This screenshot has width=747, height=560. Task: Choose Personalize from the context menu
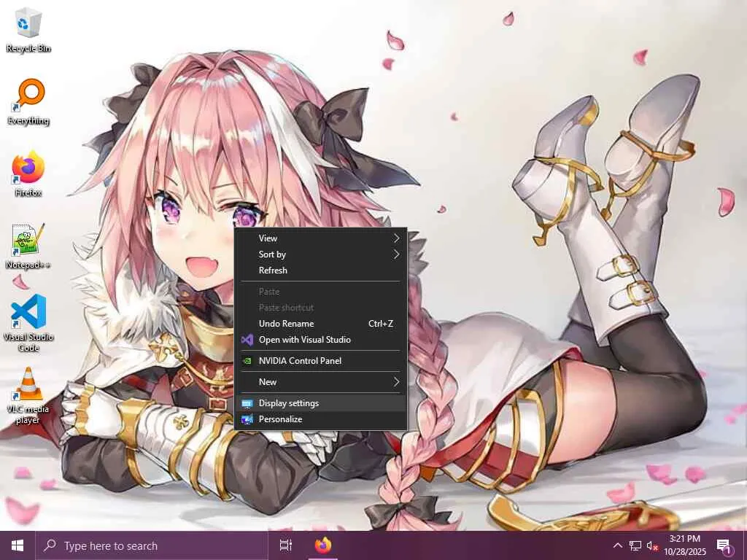point(321,419)
